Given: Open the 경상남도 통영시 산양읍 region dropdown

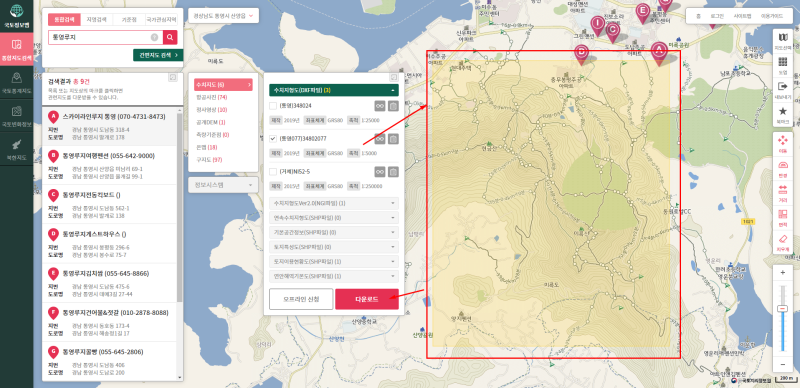Looking at the screenshot, I should click(x=223, y=16).
